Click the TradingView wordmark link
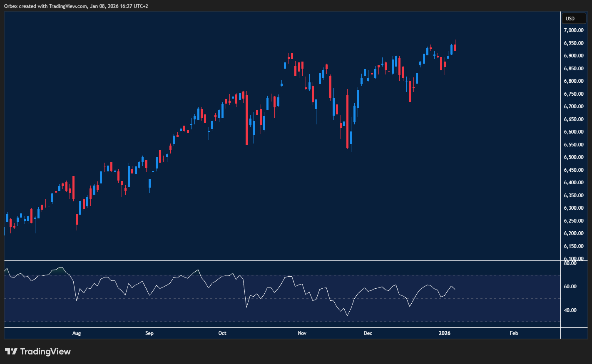Image resolution: width=592 pixels, height=364 pixels. pyautogui.click(x=46, y=352)
